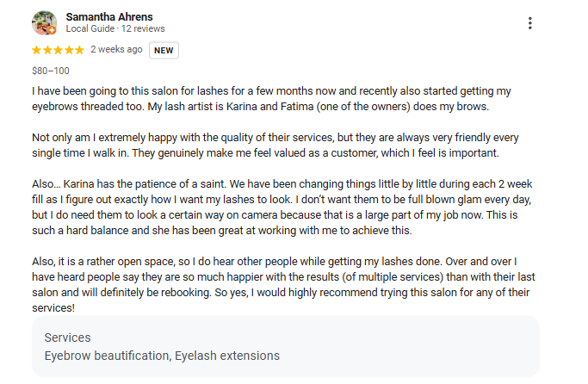The image size is (588, 384).
Task: Click the NEW badge beside the timestamp
Action: pos(164,50)
